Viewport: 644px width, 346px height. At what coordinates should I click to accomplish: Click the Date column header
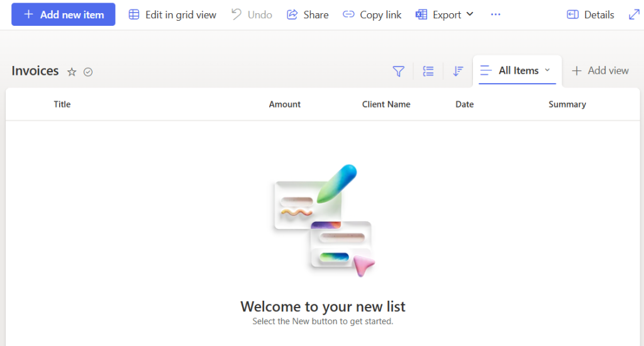pyautogui.click(x=465, y=104)
